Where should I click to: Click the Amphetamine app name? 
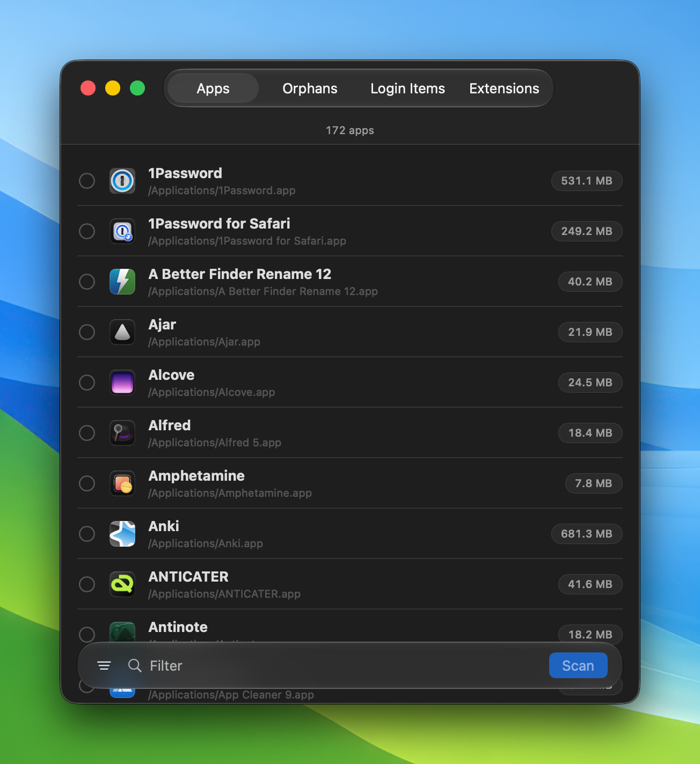pos(196,476)
